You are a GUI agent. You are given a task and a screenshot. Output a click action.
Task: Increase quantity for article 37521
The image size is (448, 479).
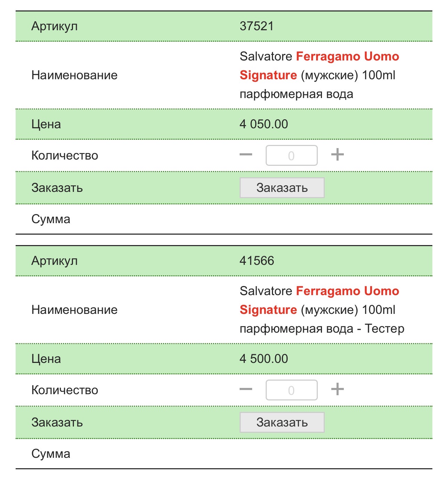coord(337,155)
